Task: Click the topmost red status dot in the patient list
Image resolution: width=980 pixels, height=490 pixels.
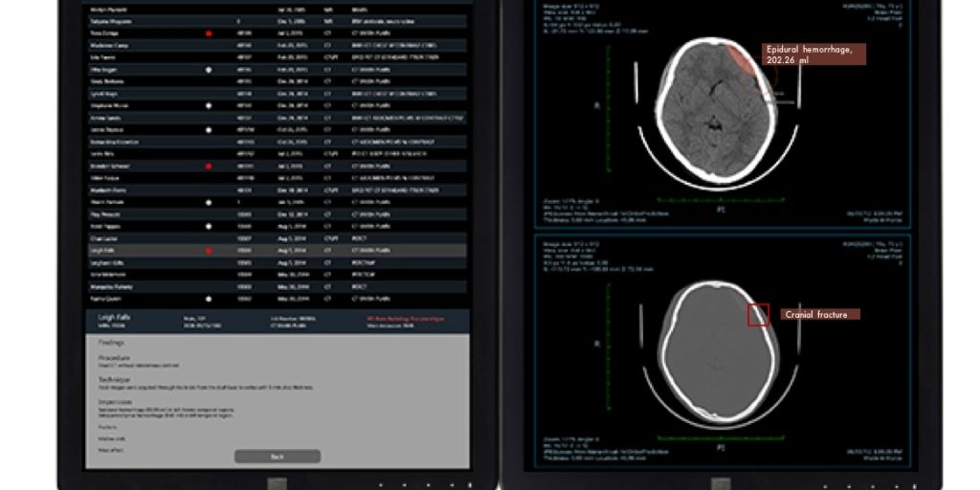Action: pyautogui.click(x=209, y=33)
